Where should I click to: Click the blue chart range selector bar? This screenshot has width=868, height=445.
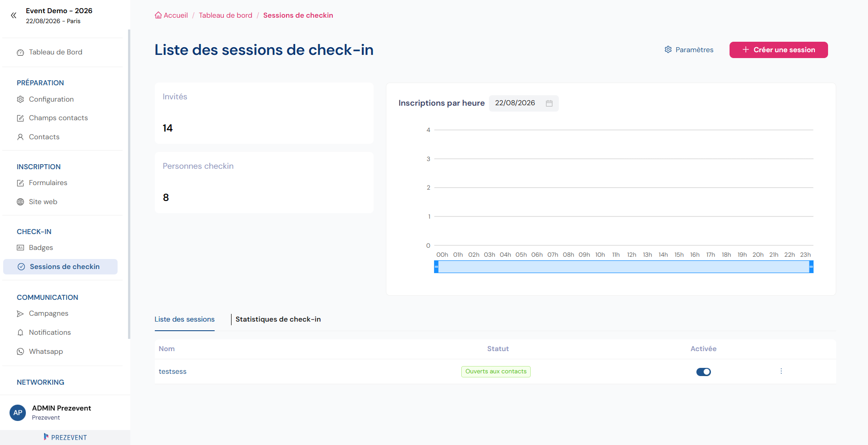coord(624,267)
